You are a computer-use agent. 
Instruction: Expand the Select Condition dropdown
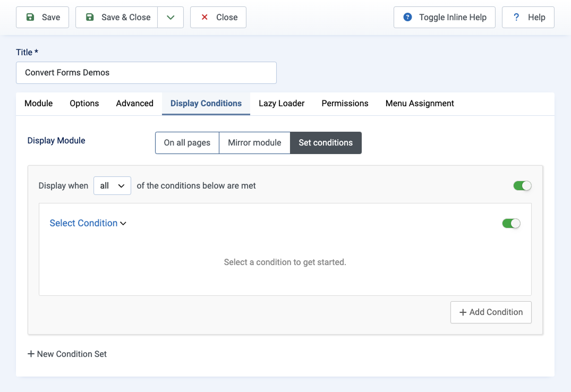click(88, 223)
